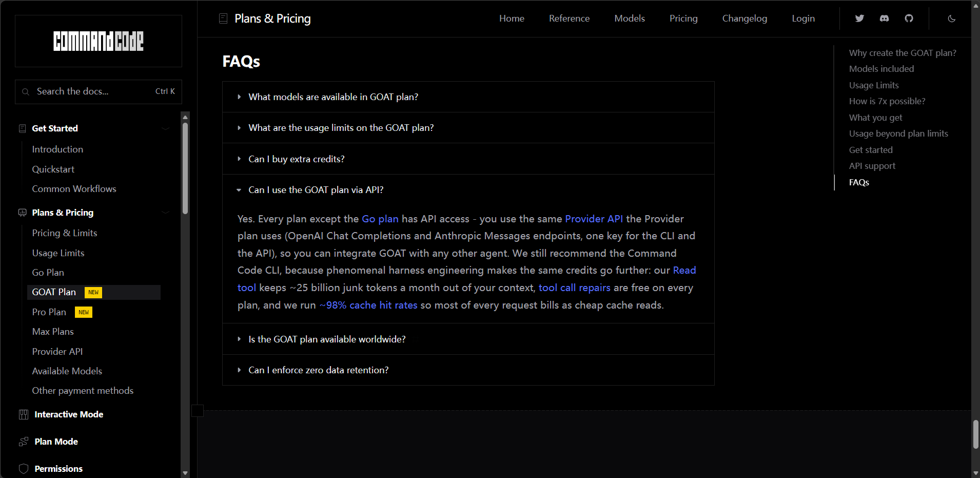Image resolution: width=980 pixels, height=478 pixels.
Task: Expand 'Can I enforce zero data retention?'
Action: [468, 370]
